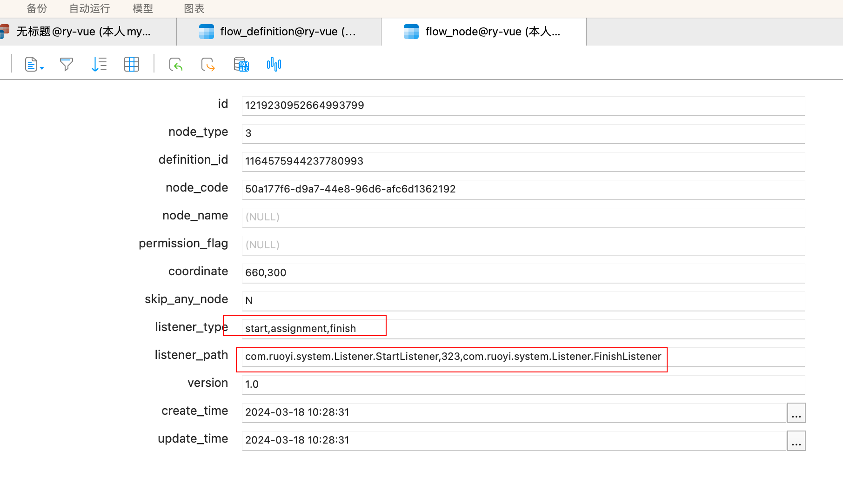Click the "node_name" field label

195,215
